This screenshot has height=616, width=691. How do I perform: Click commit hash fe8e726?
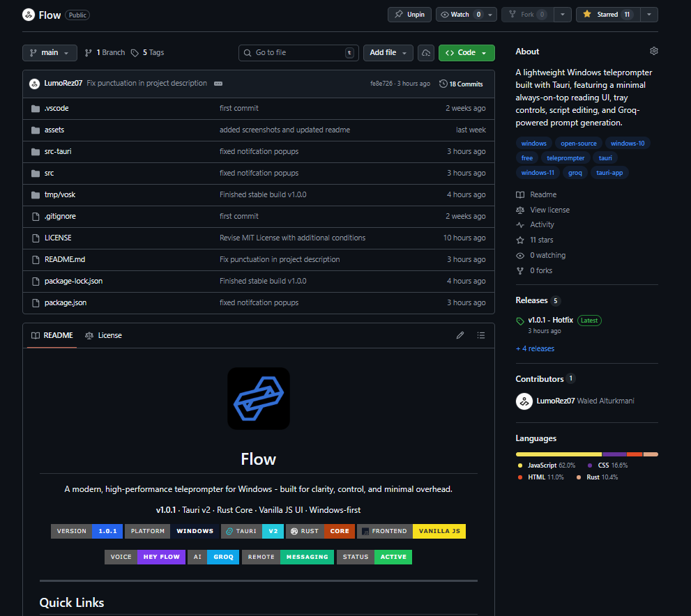(x=381, y=84)
